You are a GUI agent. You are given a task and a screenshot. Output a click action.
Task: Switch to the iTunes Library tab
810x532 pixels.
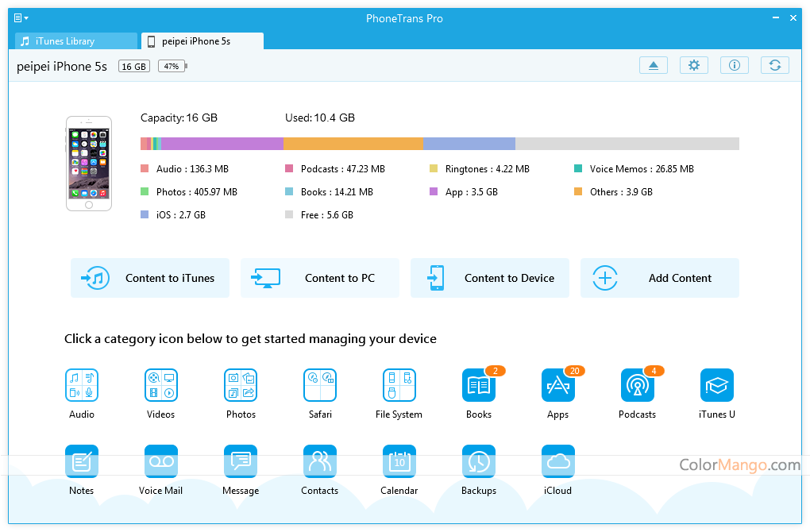(x=76, y=40)
